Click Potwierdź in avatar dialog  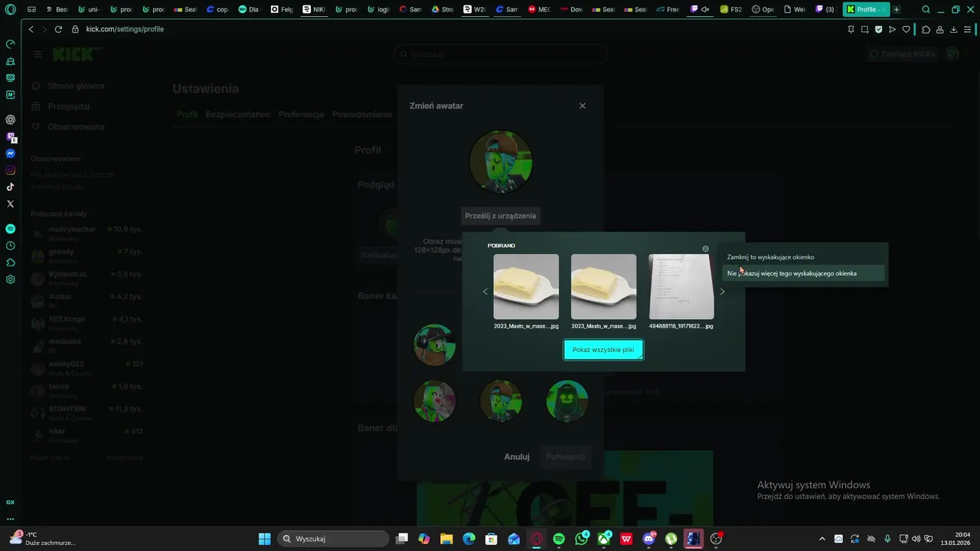point(565,457)
